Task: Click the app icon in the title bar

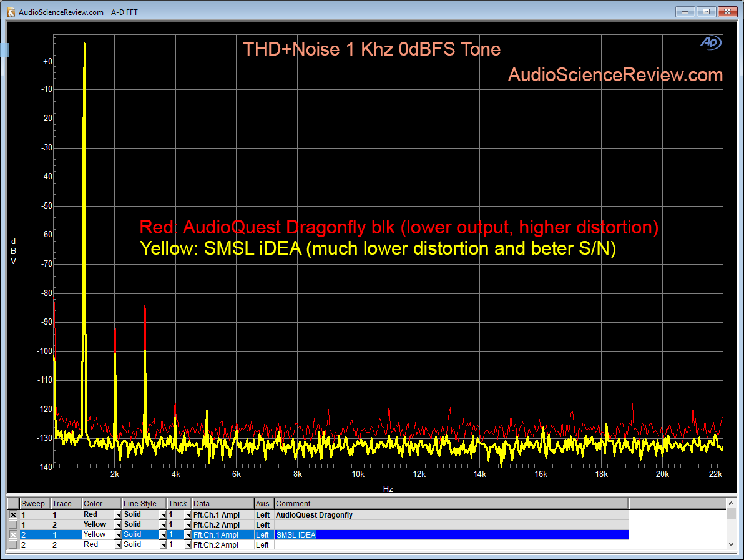Action: pyautogui.click(x=11, y=12)
